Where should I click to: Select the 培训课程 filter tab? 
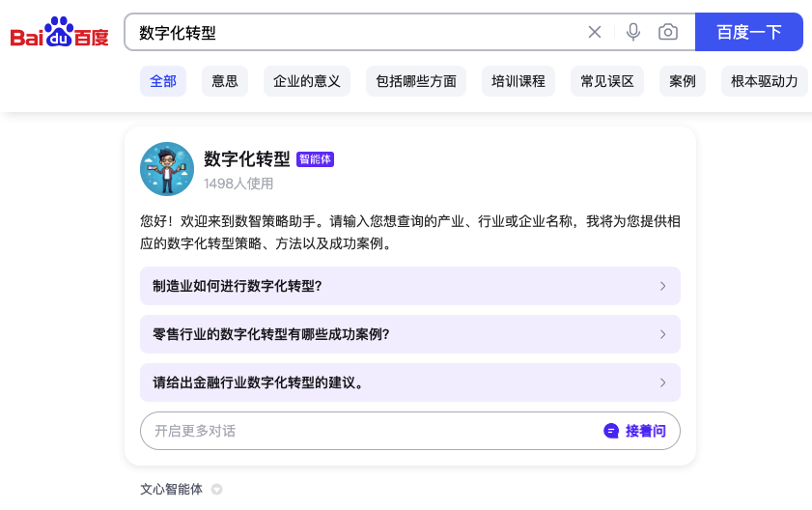click(518, 81)
